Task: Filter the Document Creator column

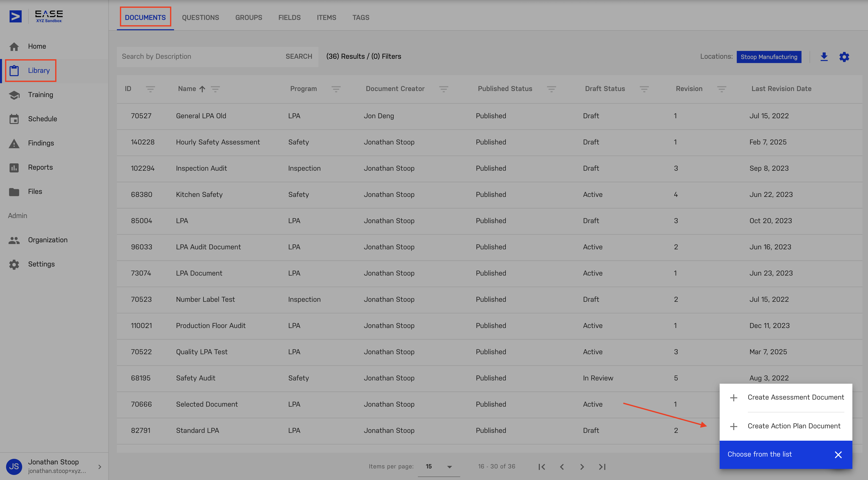Action: (444, 89)
